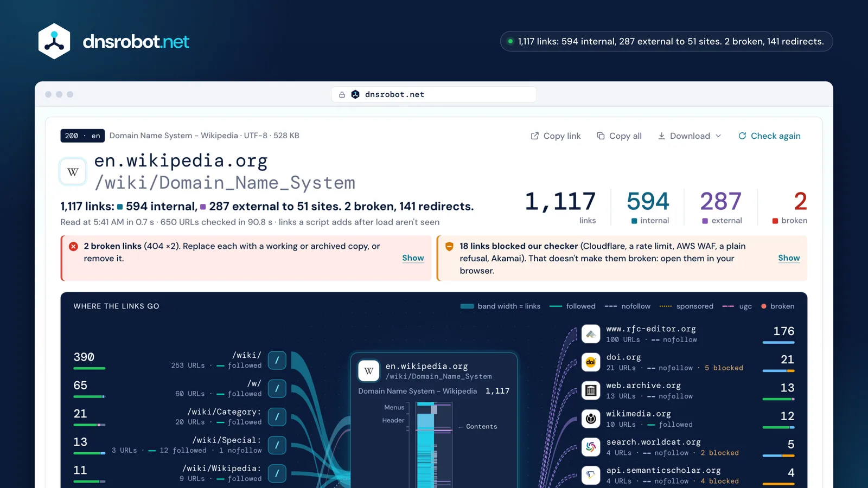This screenshot has width=868, height=488.
Task: Click the www.rfc-editor.org domain name
Action: coord(651,329)
